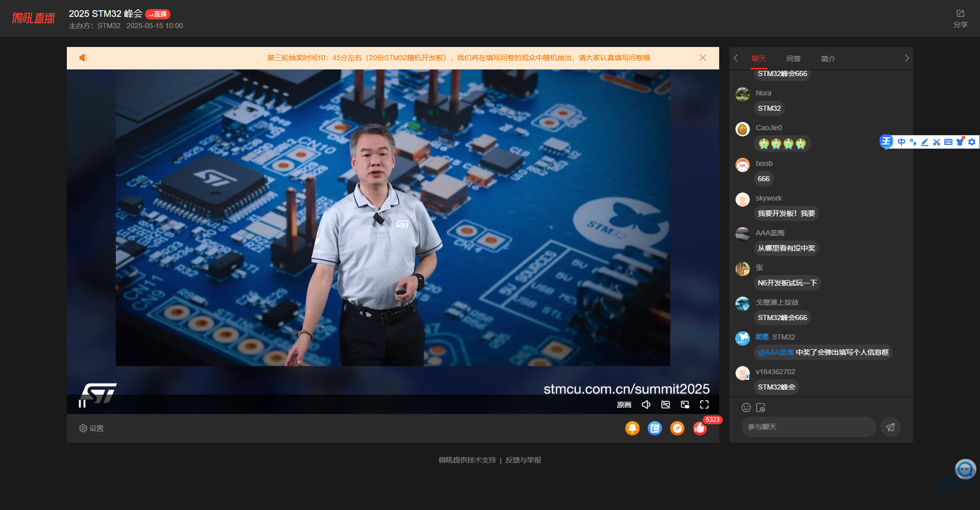Collapse chat panel with left chevron
Viewport: 980px width, 510px height.
coord(736,58)
